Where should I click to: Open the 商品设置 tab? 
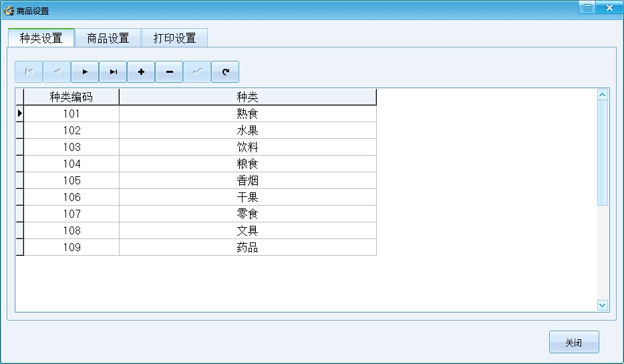click(x=108, y=38)
